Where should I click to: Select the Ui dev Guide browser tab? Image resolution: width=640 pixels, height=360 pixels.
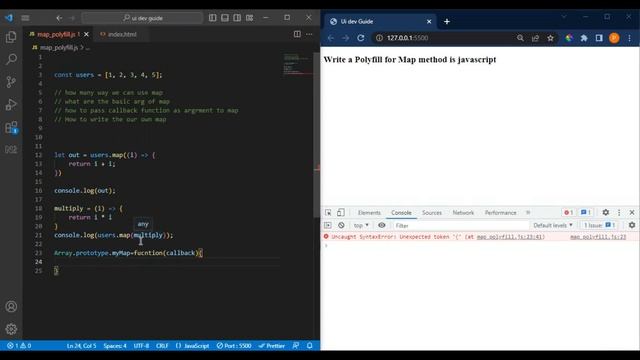pos(380,21)
